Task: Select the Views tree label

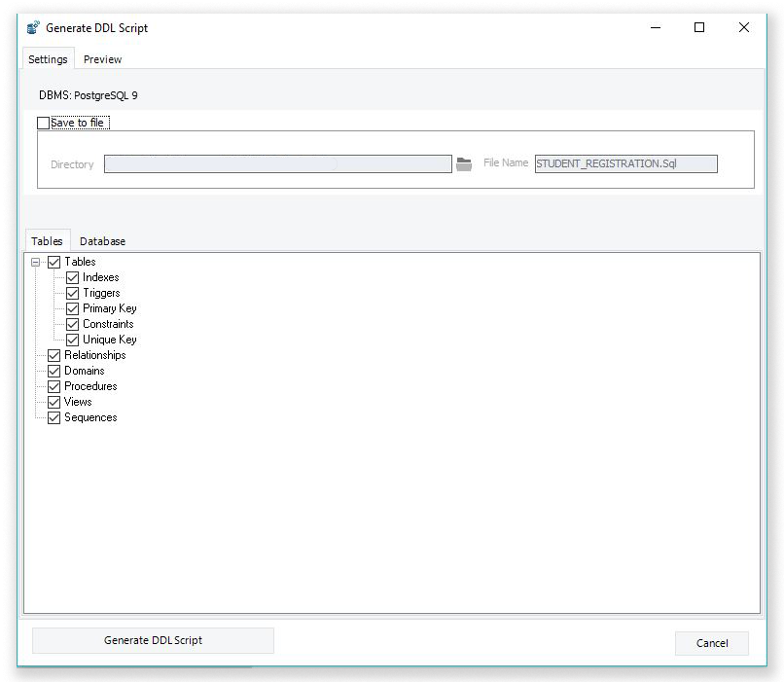Action: (78, 402)
